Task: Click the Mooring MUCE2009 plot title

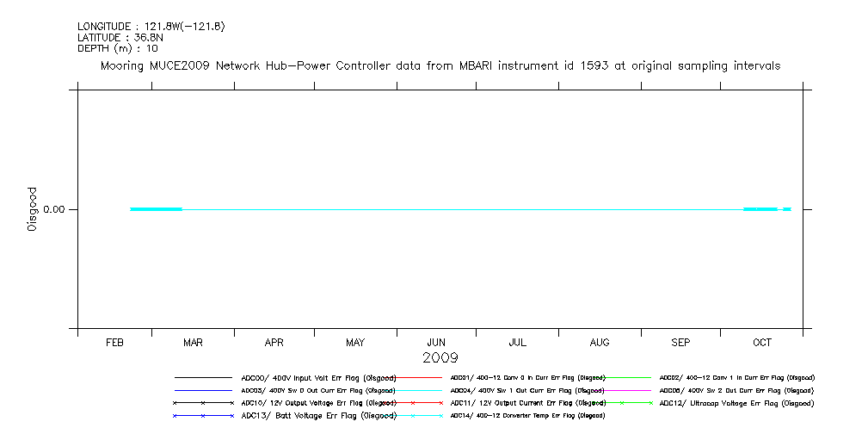Action: pyautogui.click(x=440, y=65)
